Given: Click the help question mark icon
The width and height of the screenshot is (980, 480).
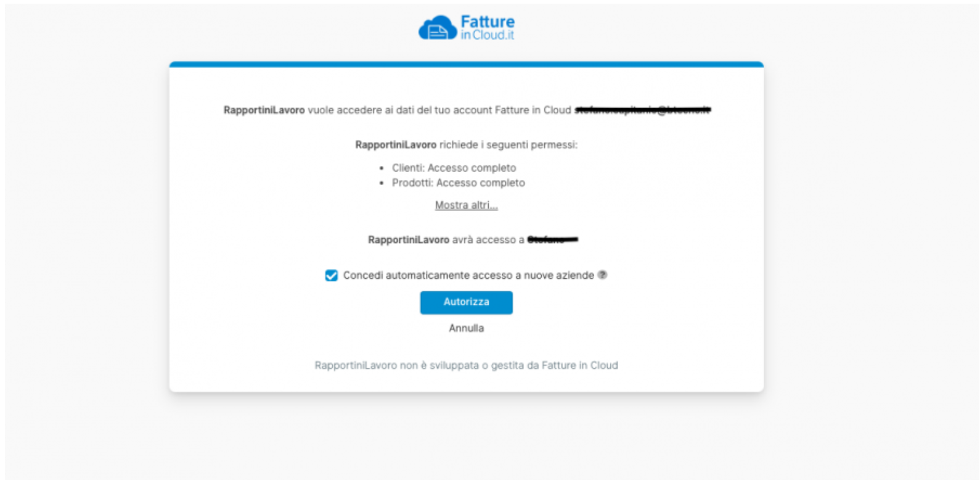Looking at the screenshot, I should point(603,275).
